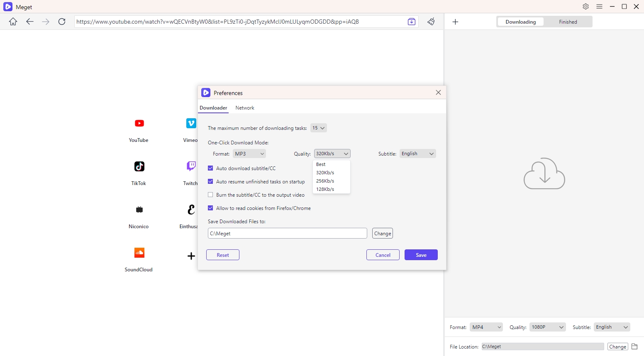Close the Preferences dialog
Viewport: 644px width, 356px height.
coord(438,93)
